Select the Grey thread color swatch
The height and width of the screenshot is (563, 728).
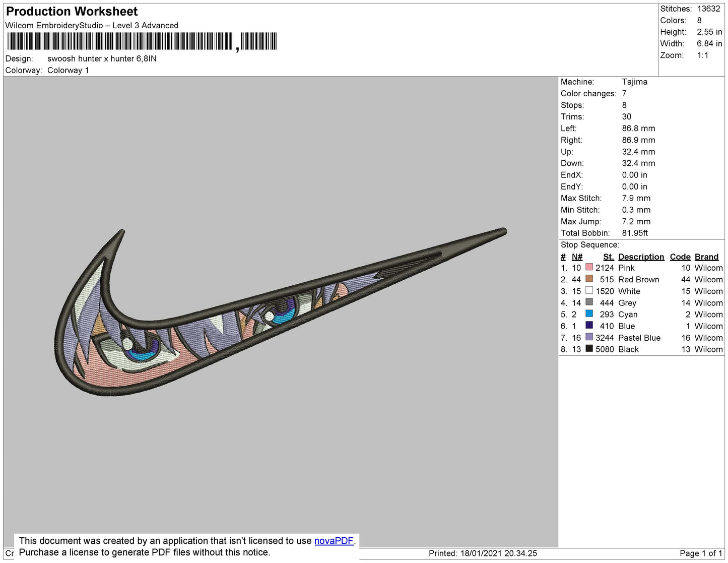tap(589, 302)
